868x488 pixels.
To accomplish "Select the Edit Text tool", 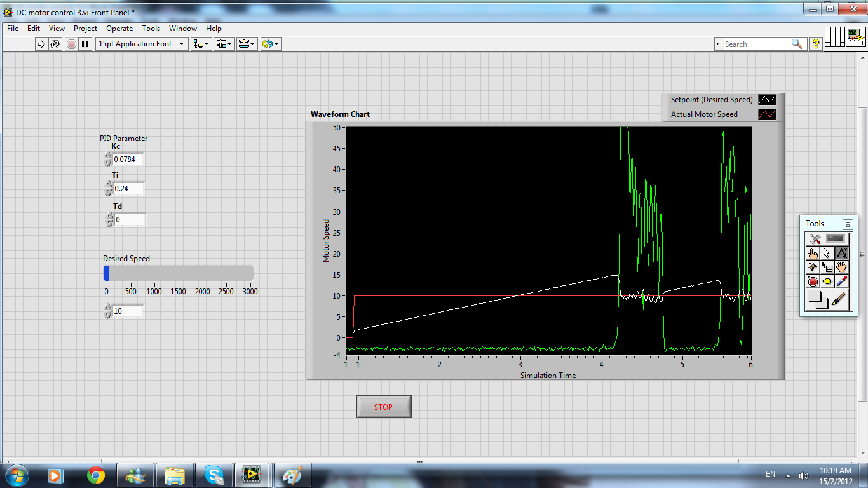I will (842, 253).
